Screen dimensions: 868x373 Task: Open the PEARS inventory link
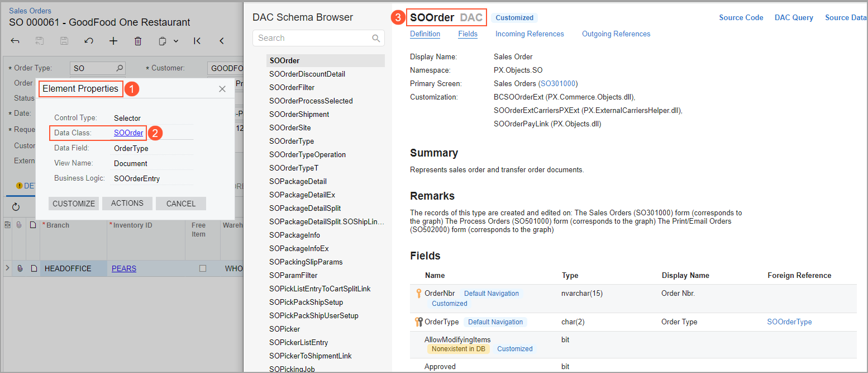click(x=124, y=268)
